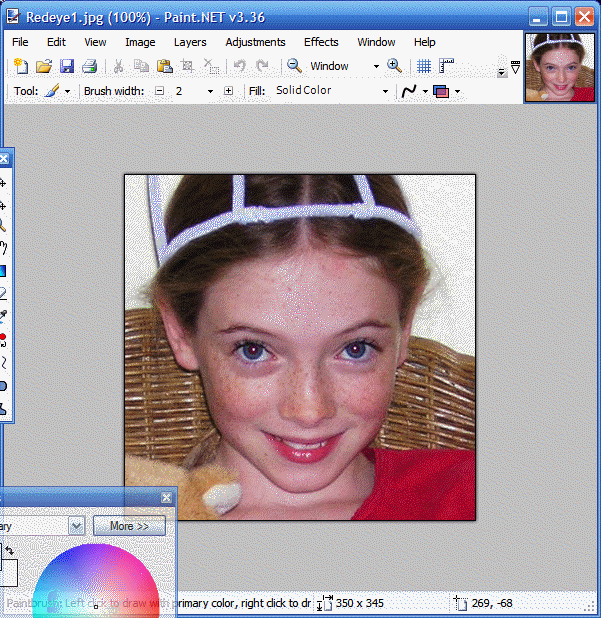Click the Zoom In magnifier icon
This screenshot has height=618, width=601.
(395, 66)
